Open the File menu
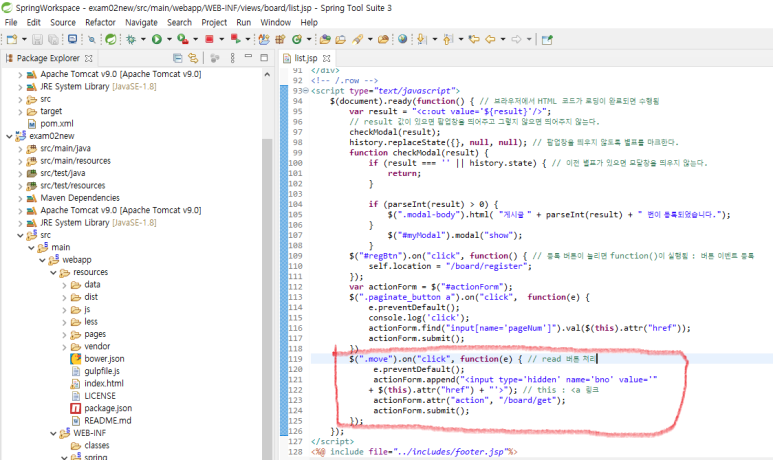This screenshot has width=773, height=460. [11, 23]
